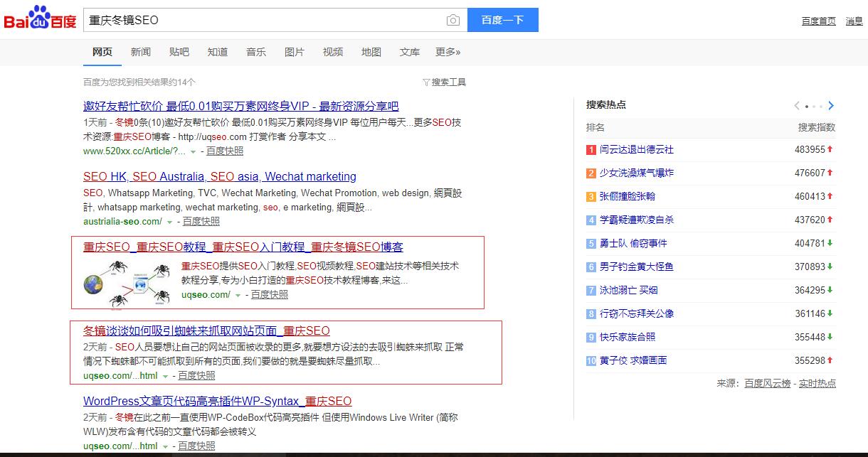Click the Baidu logo
The height and width of the screenshot is (457, 868).
(40, 19)
